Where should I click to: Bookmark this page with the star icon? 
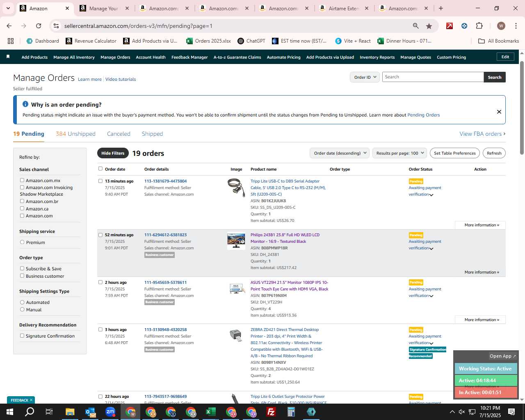pos(429,26)
